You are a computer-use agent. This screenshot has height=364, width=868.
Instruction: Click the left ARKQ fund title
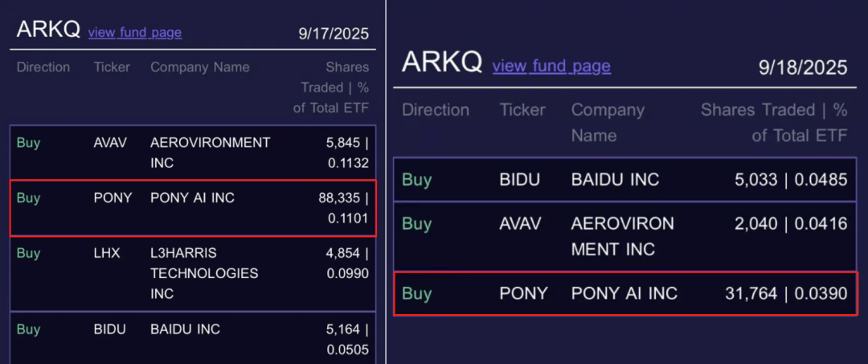[x=49, y=30]
